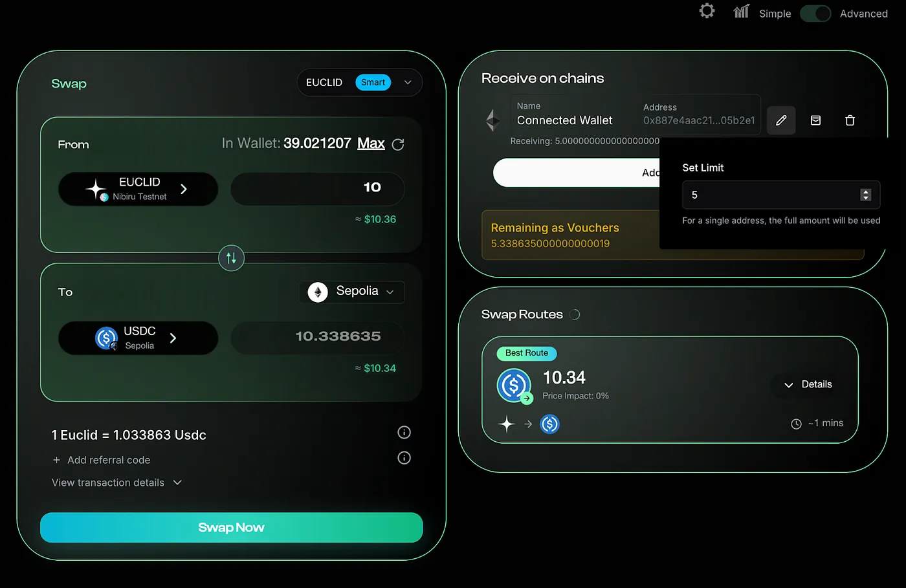This screenshot has height=588, width=906.
Task: Click the chart stats icon
Action: click(741, 11)
